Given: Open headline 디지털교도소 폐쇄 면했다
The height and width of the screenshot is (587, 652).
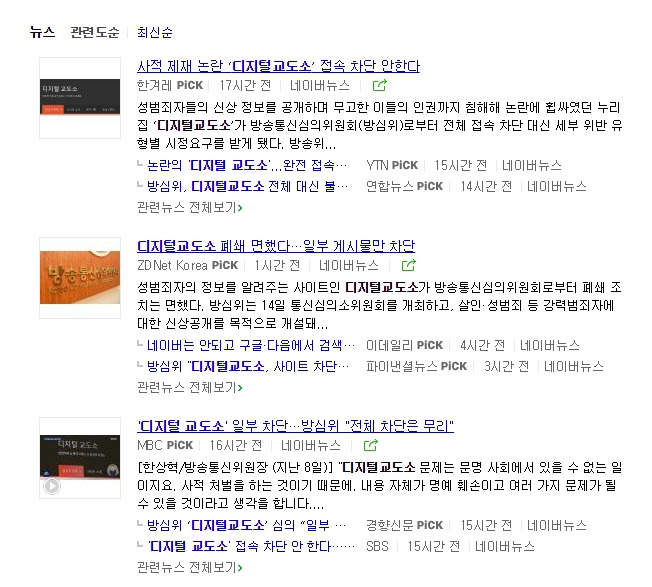Looking at the screenshot, I should tap(276, 246).
